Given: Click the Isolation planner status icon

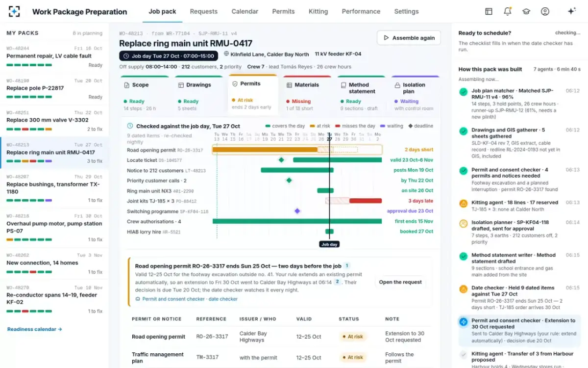Looking at the screenshot, I should 463,223.
